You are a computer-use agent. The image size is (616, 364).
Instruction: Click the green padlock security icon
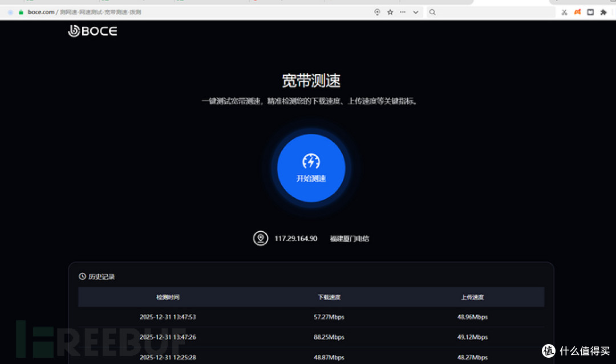[21, 12]
